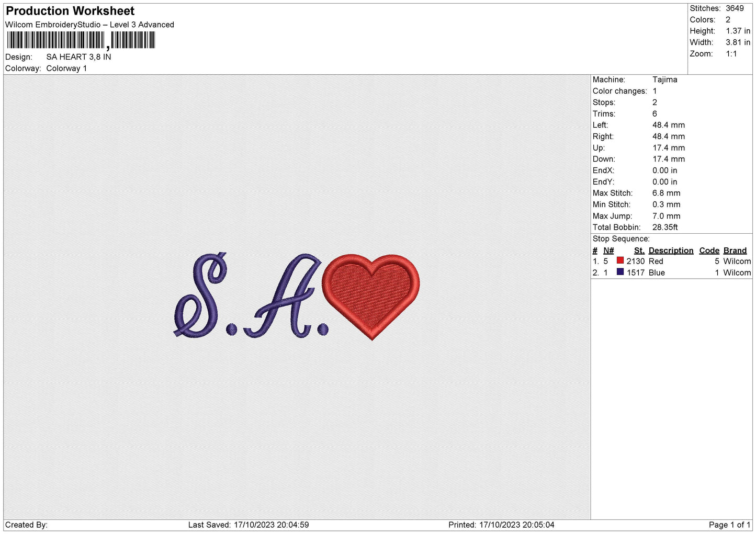The width and height of the screenshot is (756, 534).
Task: Select the design name 'SA HEART 3,8 IN'
Action: point(78,57)
